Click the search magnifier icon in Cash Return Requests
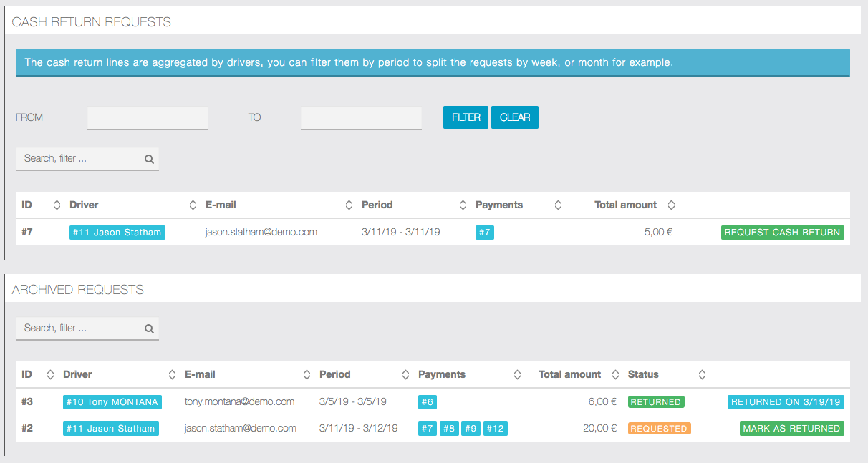 tap(149, 160)
